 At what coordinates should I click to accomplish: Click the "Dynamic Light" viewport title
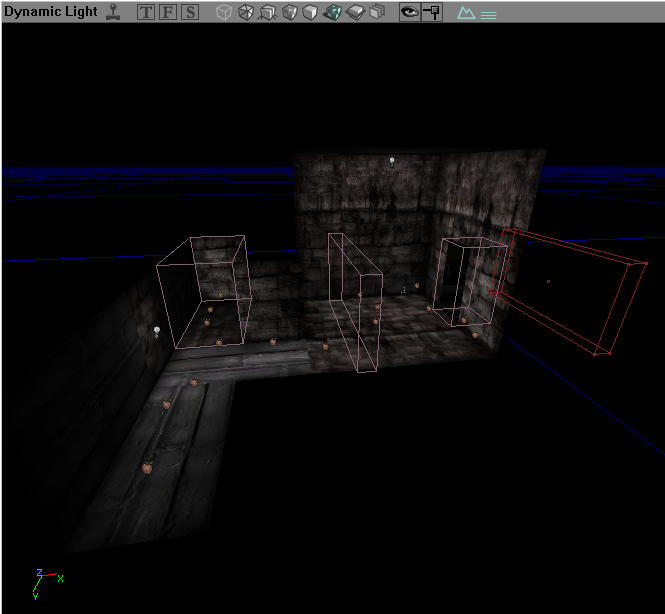48,13
